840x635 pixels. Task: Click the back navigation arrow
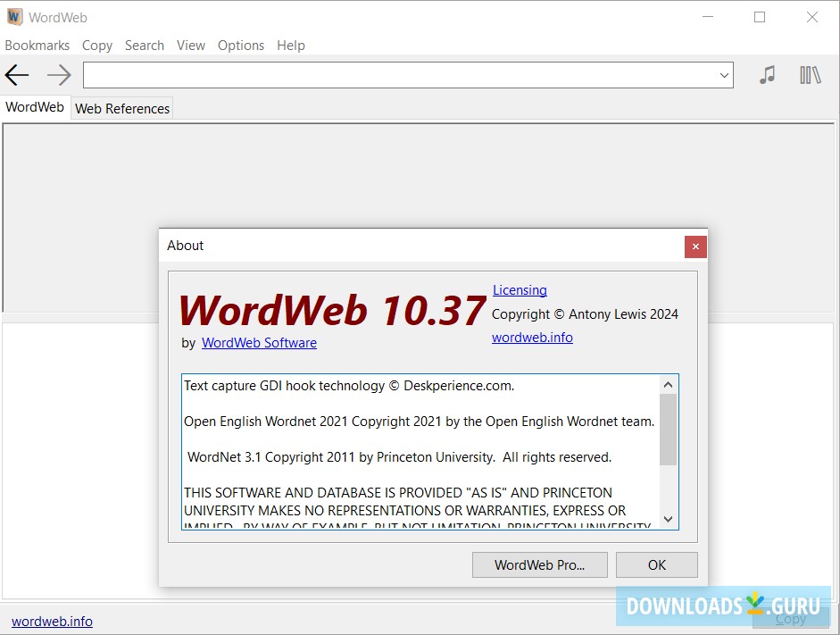pyautogui.click(x=16, y=75)
